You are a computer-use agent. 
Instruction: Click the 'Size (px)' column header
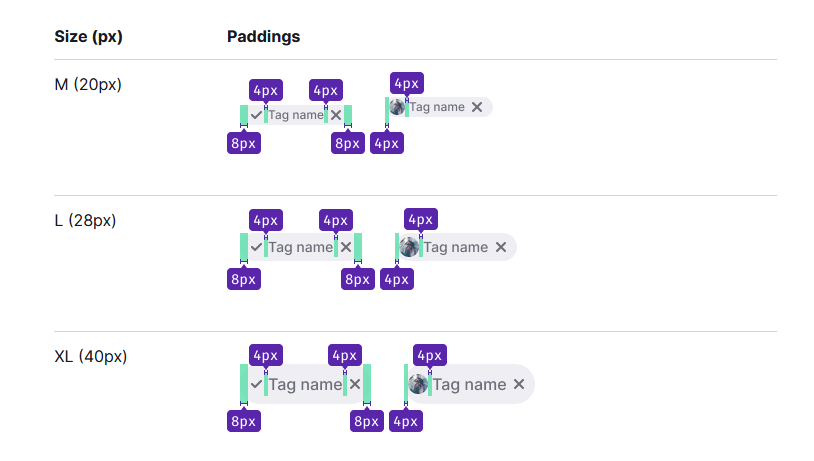[x=89, y=37]
